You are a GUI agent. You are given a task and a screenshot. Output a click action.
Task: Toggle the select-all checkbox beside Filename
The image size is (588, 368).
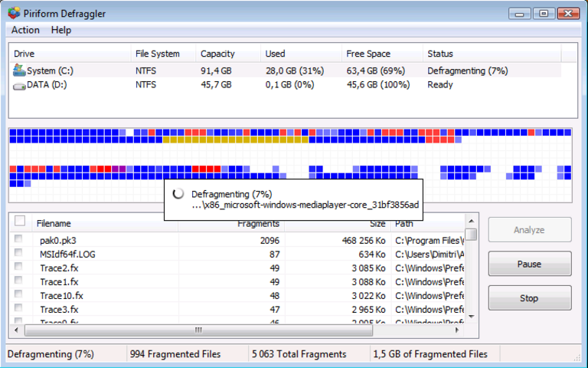pyautogui.click(x=20, y=221)
